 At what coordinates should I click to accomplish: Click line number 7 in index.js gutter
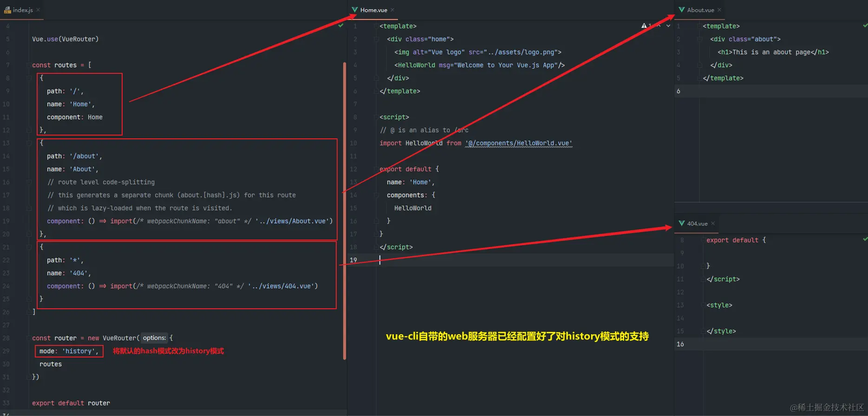[x=7, y=65]
